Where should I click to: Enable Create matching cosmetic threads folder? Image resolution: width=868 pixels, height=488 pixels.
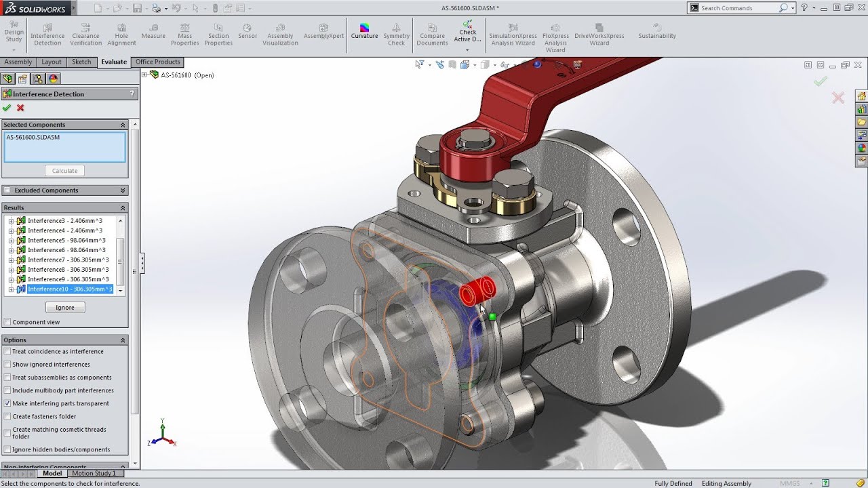coord(7,433)
